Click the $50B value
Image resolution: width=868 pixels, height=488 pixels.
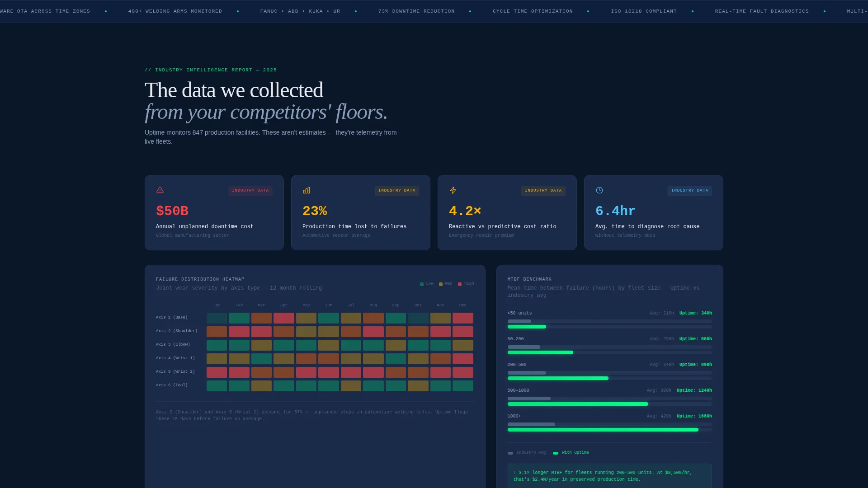pyautogui.click(x=172, y=211)
